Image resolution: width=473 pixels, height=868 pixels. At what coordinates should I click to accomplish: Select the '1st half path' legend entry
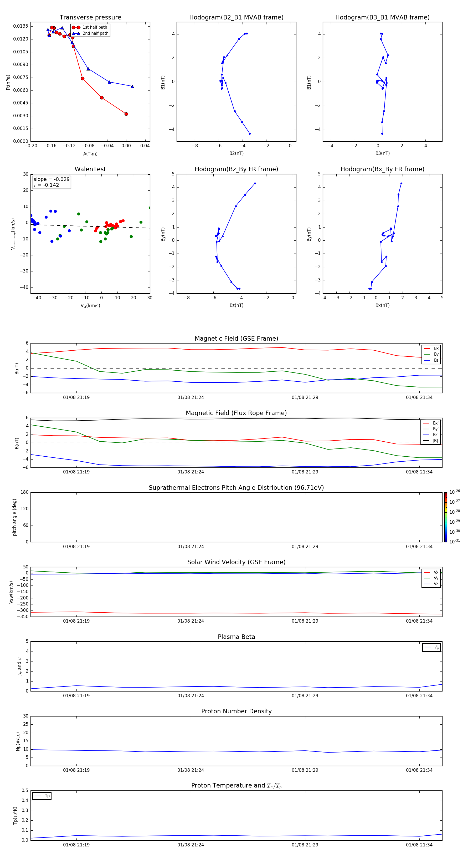[x=90, y=27]
